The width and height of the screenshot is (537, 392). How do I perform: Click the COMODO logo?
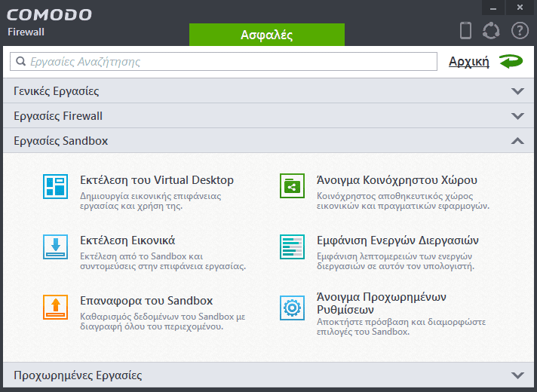coord(49,15)
